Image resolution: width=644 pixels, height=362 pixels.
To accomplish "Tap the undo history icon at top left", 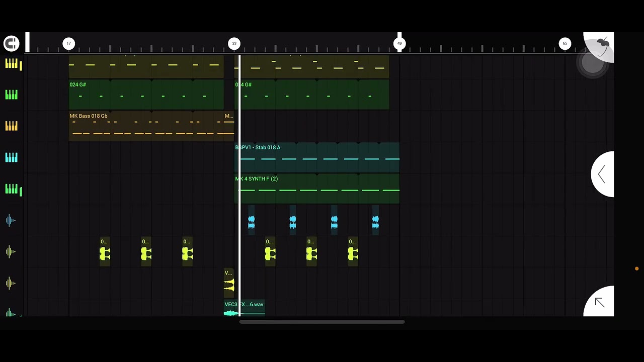I will point(11,43).
